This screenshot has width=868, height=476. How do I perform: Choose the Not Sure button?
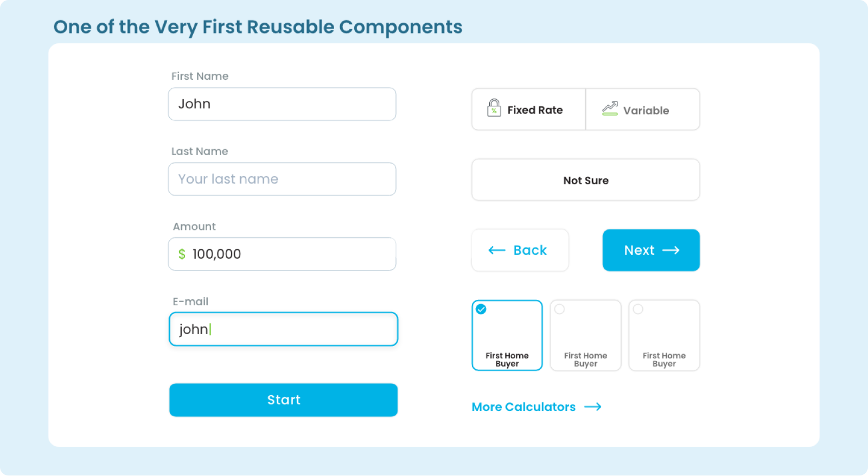pos(586,180)
